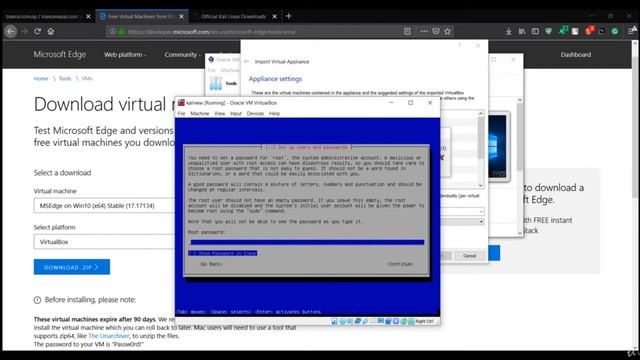This screenshot has height=360, width=640.
Task: Toggle Show Password in Clear option
Action: (222, 253)
